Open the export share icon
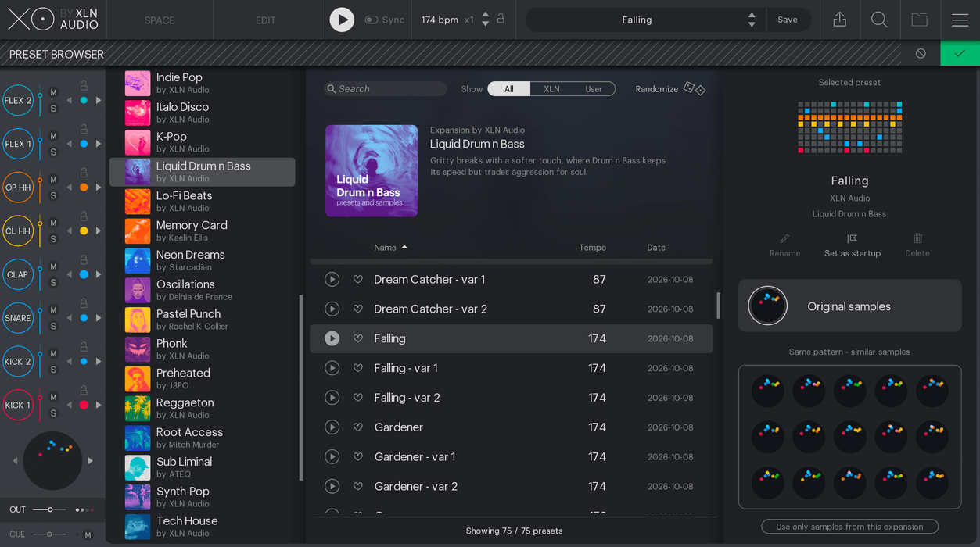 [840, 20]
